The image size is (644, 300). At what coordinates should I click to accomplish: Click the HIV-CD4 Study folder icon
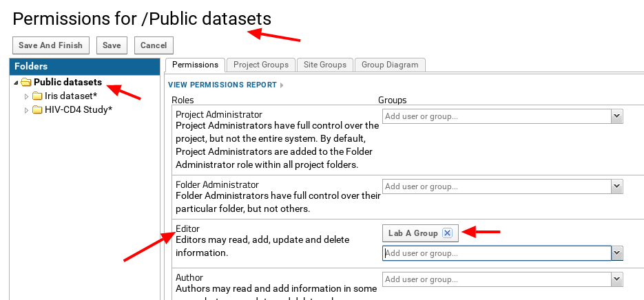(37, 110)
